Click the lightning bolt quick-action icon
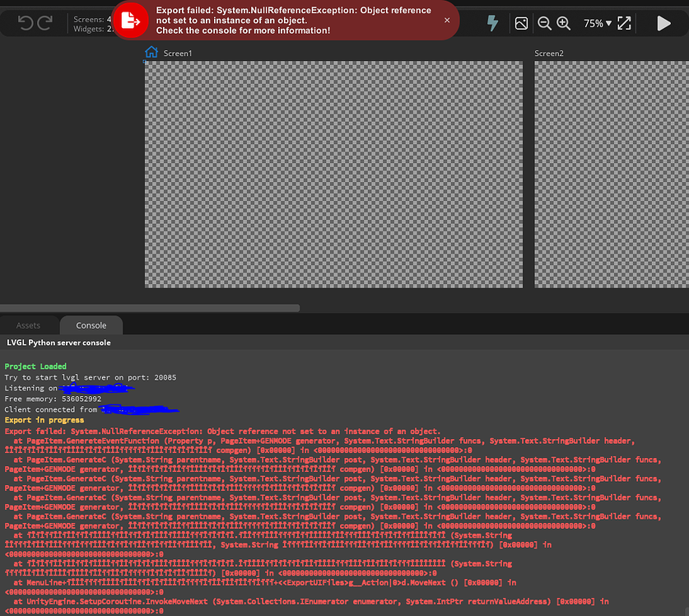Screen dimensions: 689x616 click(x=492, y=23)
